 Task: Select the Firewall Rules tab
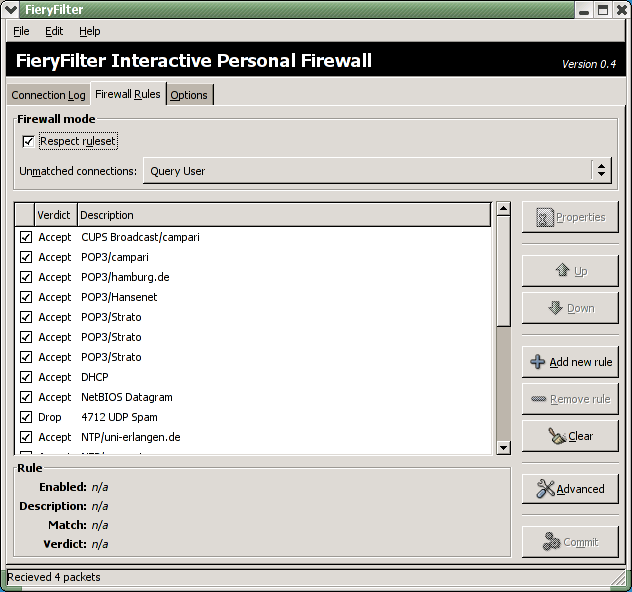pos(128,94)
